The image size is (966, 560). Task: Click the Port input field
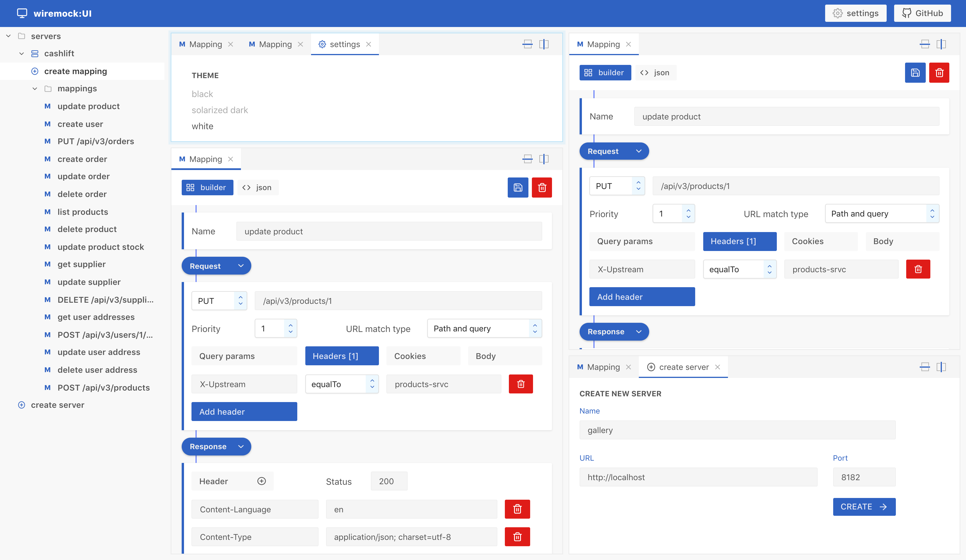click(864, 477)
